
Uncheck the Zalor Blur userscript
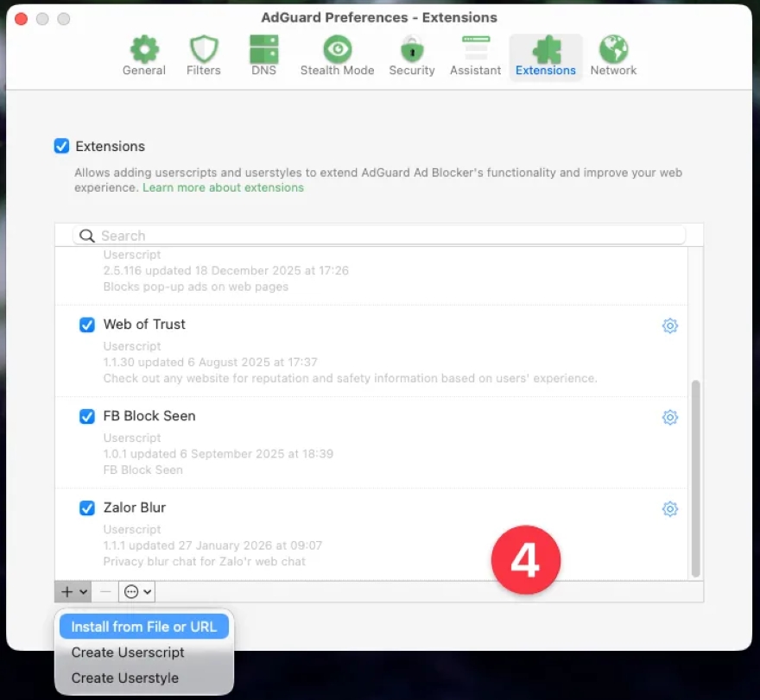(x=87, y=508)
